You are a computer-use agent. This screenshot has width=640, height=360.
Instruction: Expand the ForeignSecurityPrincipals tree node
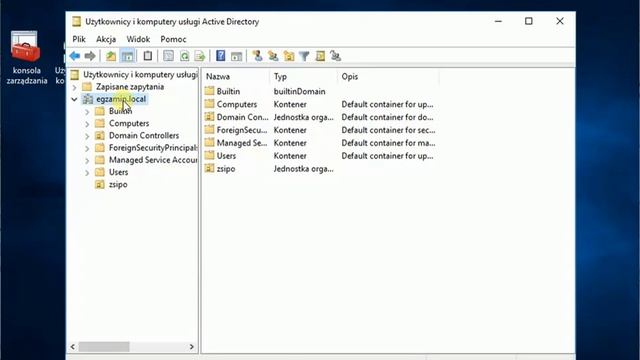[87, 148]
